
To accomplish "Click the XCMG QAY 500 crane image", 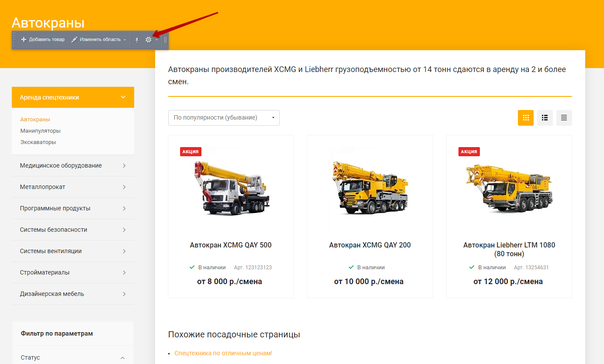I will pos(231,188).
